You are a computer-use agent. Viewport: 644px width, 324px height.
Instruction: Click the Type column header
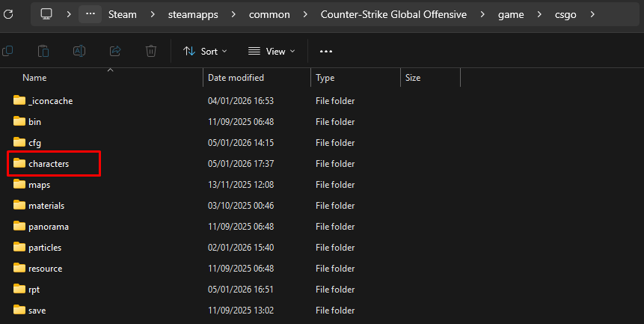coord(325,78)
